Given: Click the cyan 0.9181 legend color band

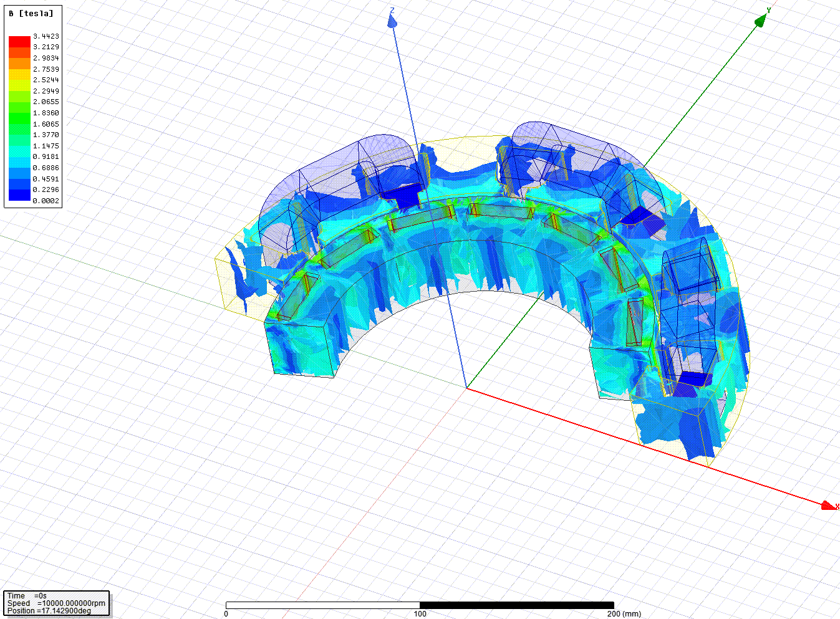Looking at the screenshot, I should click(x=19, y=156).
